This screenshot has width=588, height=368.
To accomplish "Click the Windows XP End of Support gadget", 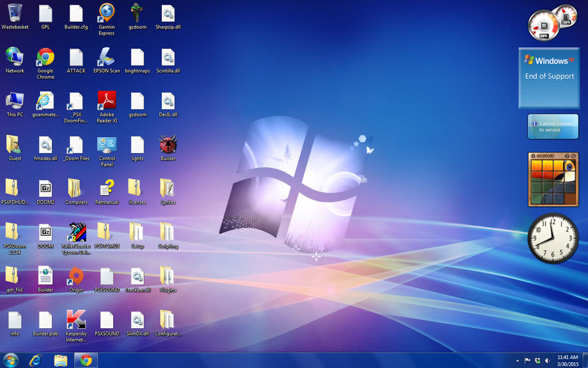I will tap(549, 78).
